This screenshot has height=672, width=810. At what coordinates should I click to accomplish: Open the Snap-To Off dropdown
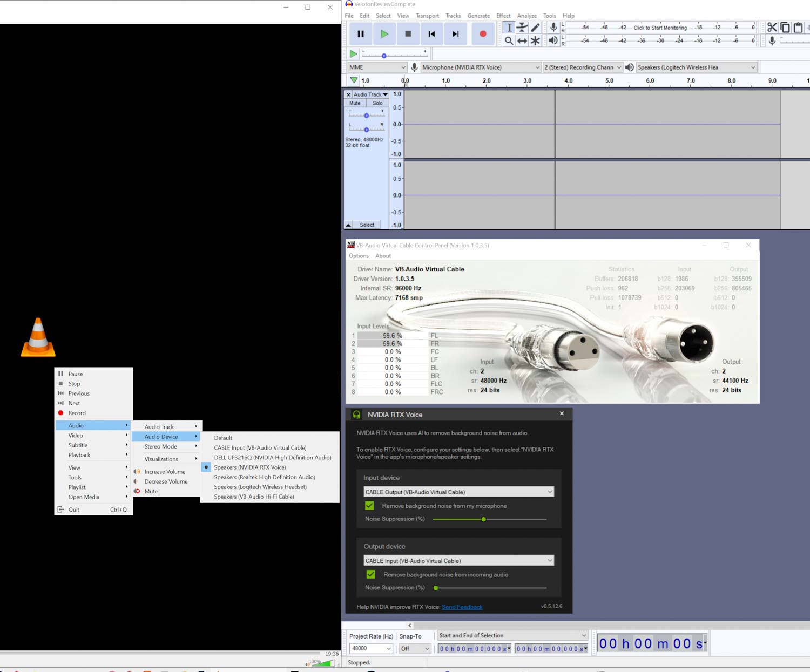coord(415,648)
